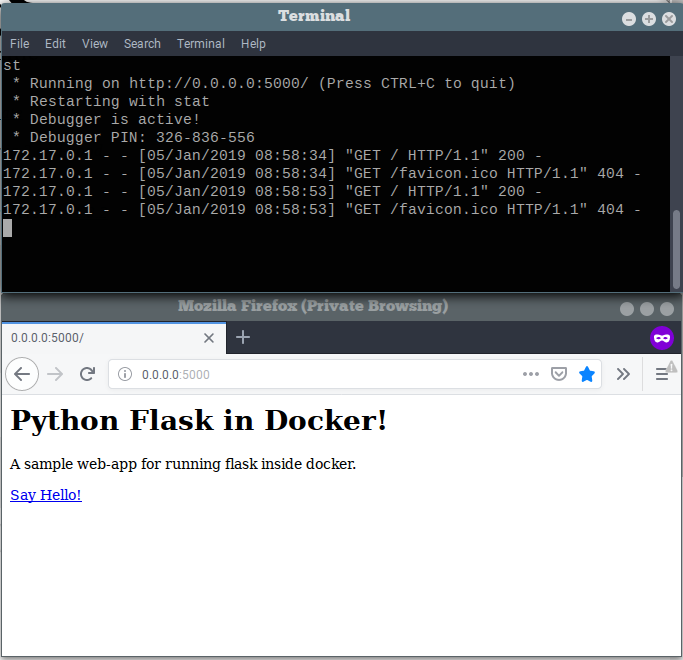
Task: Open the Terminal menu in menu bar
Action: [201, 44]
